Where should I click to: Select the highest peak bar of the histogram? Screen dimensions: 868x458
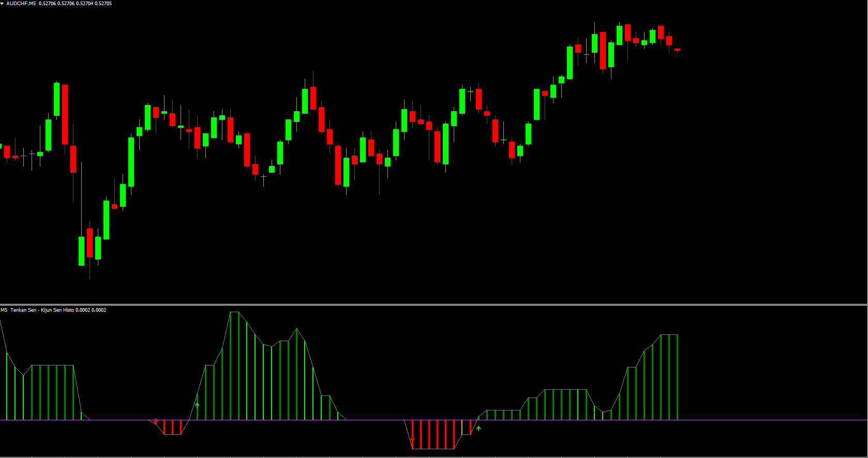click(x=230, y=365)
